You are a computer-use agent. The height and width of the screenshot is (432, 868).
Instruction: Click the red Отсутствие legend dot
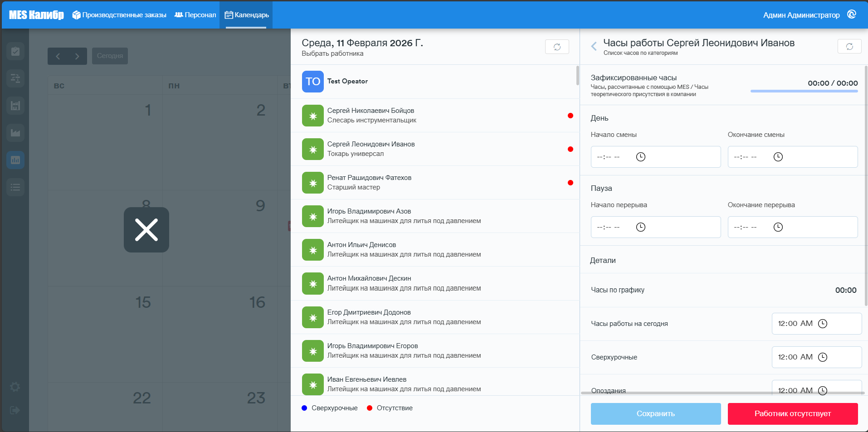[370, 408]
